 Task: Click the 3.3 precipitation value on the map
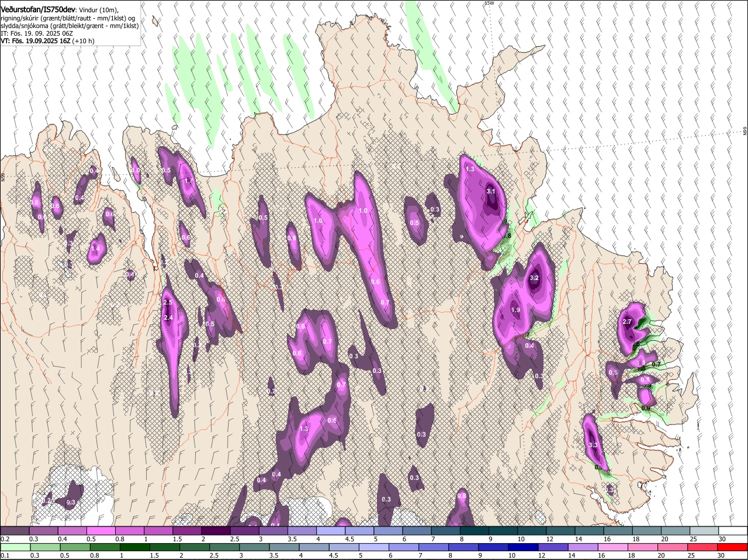593,445
